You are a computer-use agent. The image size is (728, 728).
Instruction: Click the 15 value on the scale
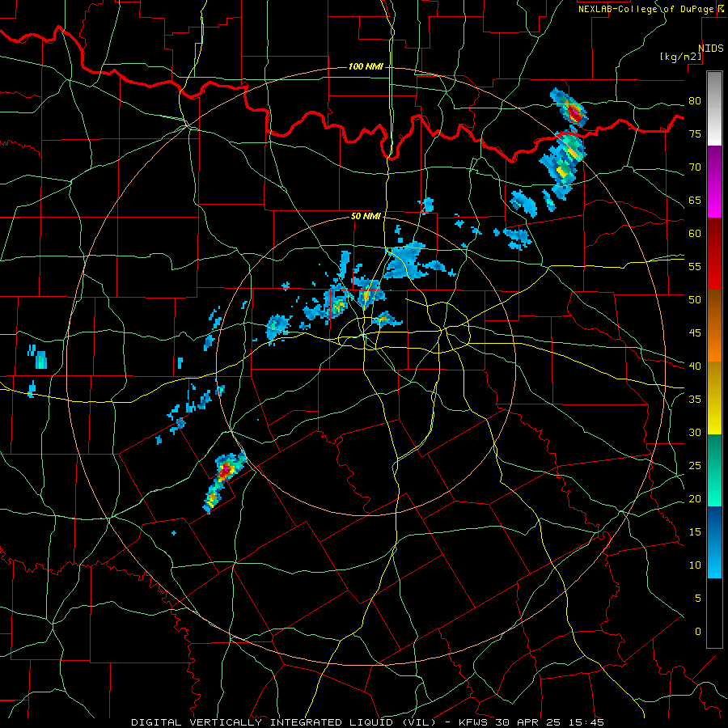coord(695,532)
